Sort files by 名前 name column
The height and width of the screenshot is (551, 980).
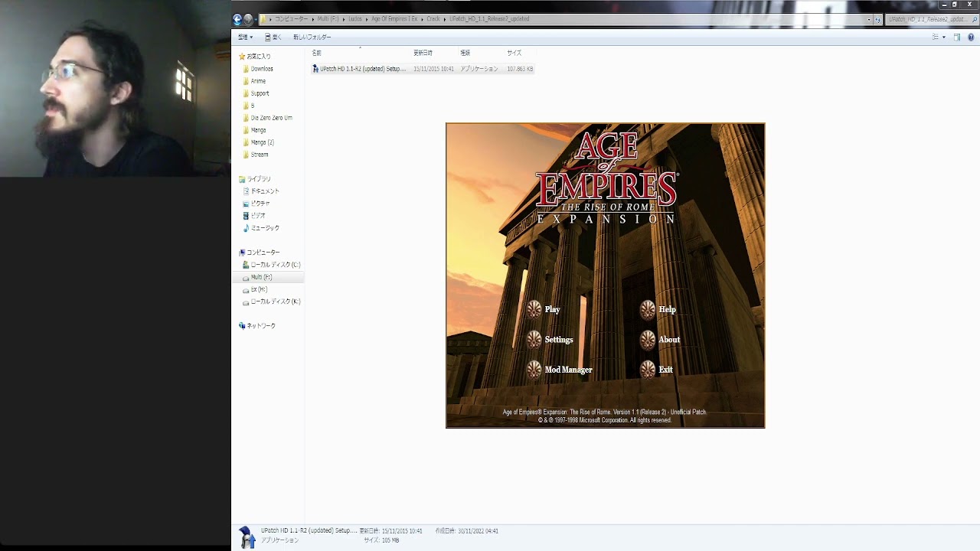[x=316, y=53]
